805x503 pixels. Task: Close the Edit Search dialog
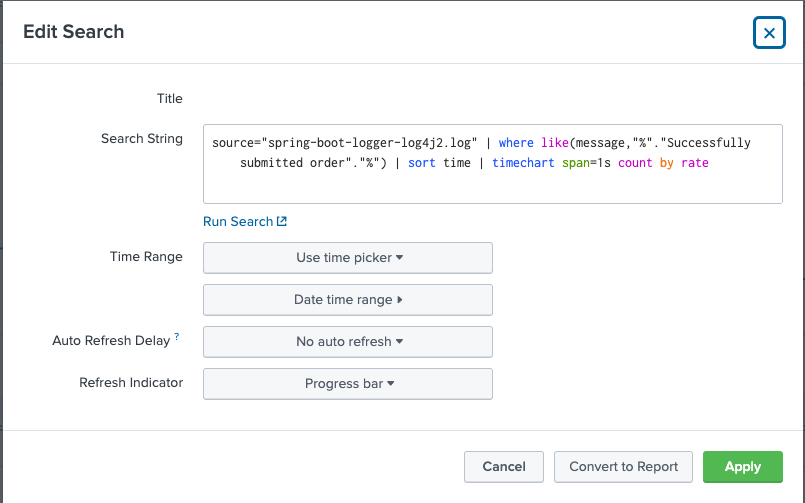(x=769, y=33)
